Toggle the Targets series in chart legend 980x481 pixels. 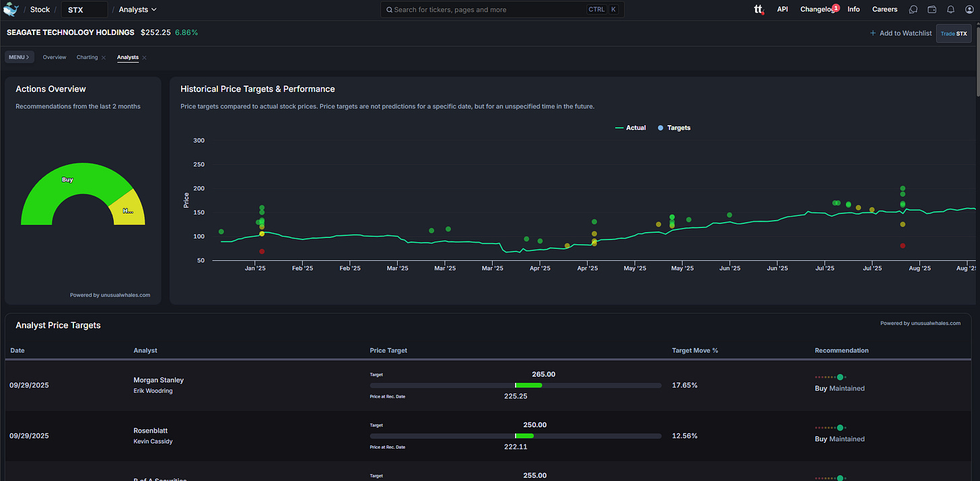tap(674, 128)
